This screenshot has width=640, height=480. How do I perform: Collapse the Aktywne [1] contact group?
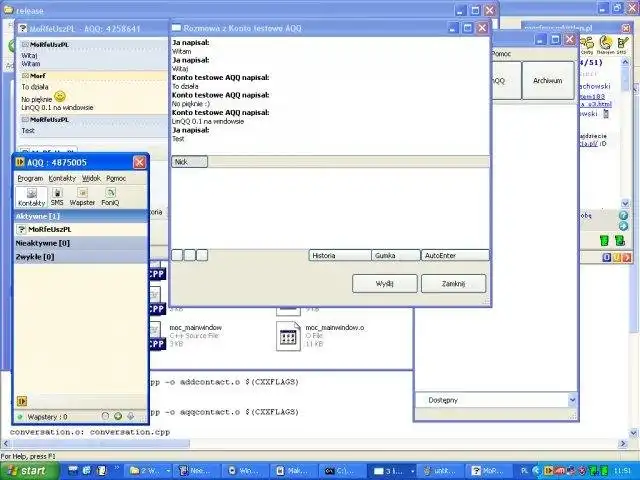(81, 216)
